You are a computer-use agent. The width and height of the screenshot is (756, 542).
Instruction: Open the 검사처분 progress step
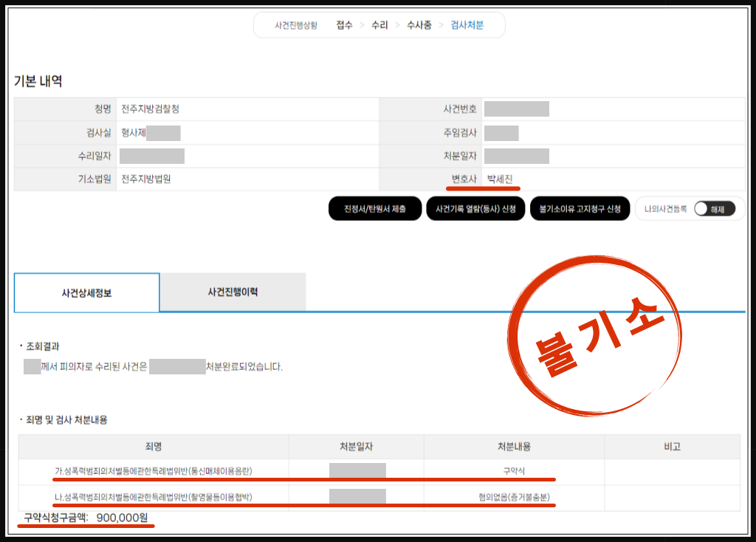(x=467, y=25)
